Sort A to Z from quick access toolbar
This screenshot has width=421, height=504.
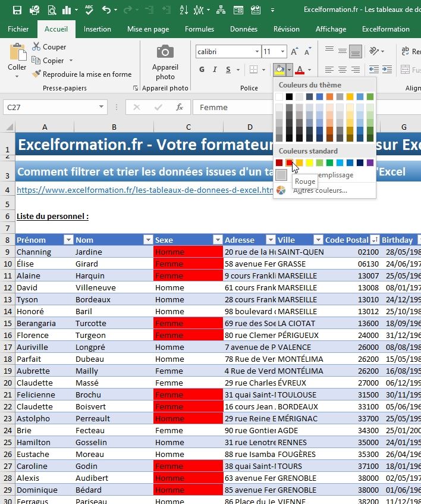tap(184, 10)
